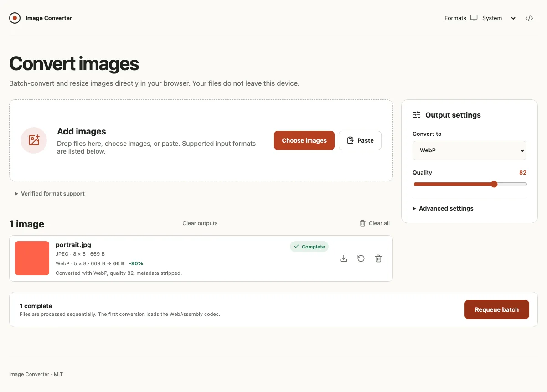
Task: Open the Formats link
Action: 455,18
